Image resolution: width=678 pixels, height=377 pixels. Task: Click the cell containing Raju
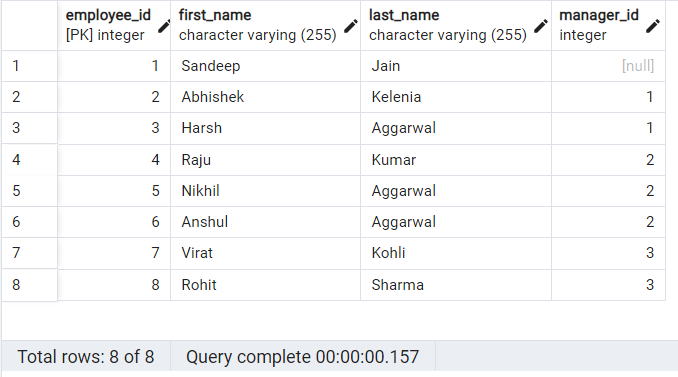(265, 160)
